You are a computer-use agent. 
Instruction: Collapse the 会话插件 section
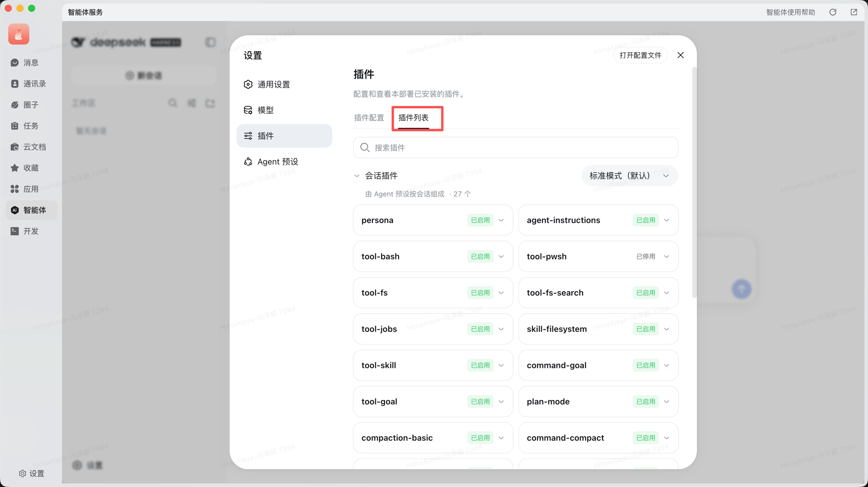(x=357, y=176)
